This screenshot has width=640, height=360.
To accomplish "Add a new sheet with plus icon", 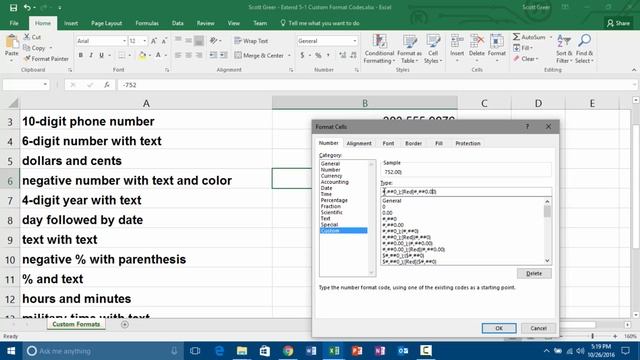I will 125,324.
